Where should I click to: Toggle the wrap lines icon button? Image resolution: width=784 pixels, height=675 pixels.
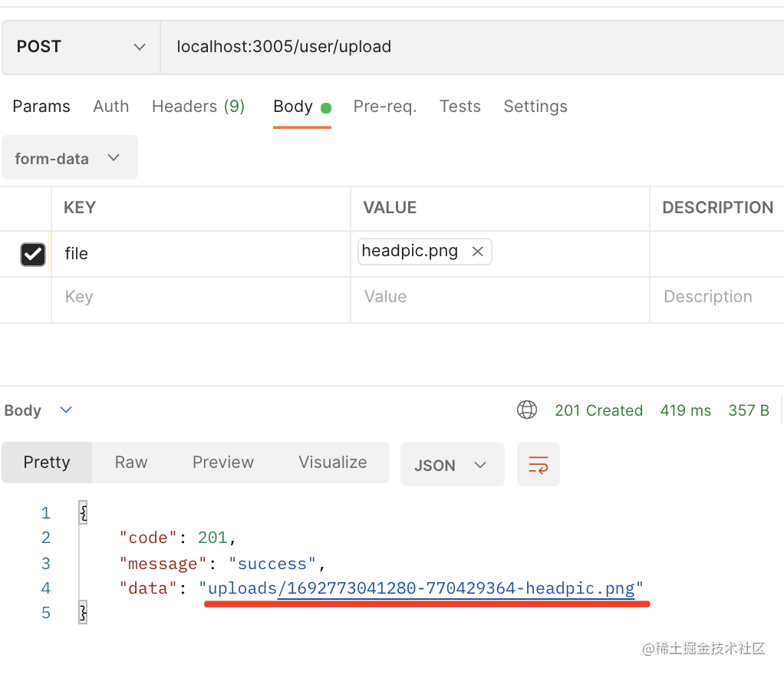pos(539,465)
